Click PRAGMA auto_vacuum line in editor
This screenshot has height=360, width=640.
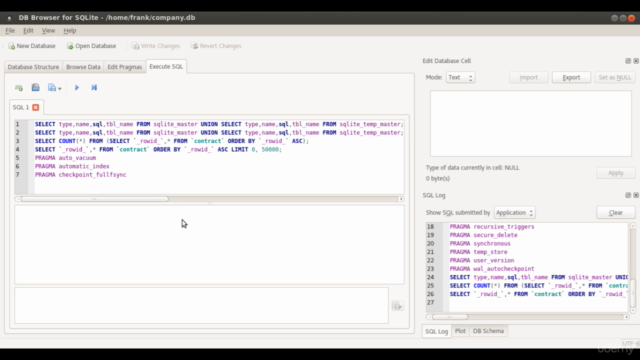pos(65,158)
